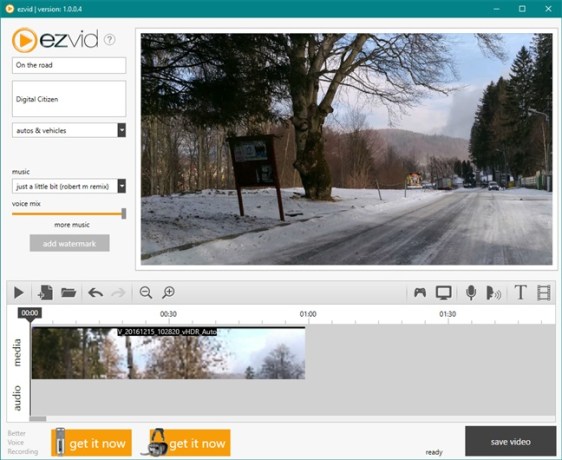Add text slide using the T icon

(x=520, y=292)
